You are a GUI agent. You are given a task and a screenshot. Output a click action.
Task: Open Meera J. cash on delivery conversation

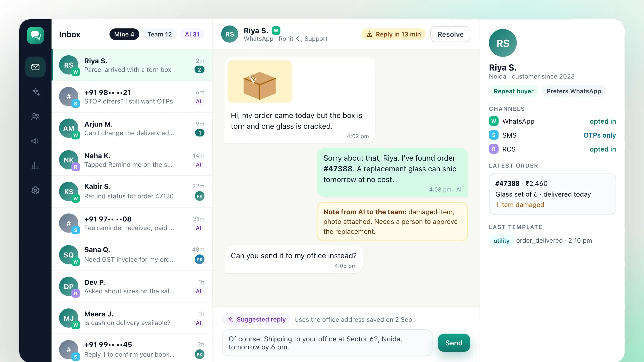coord(132,318)
